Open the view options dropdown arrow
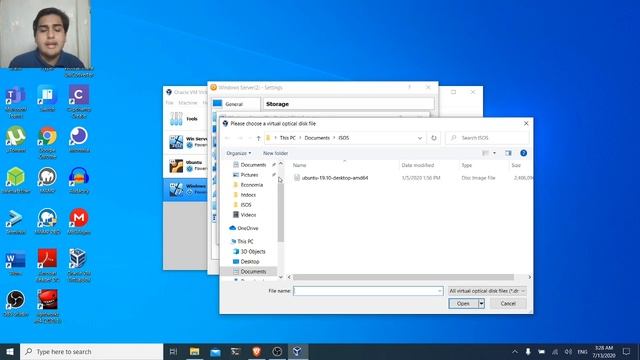 [x=494, y=153]
